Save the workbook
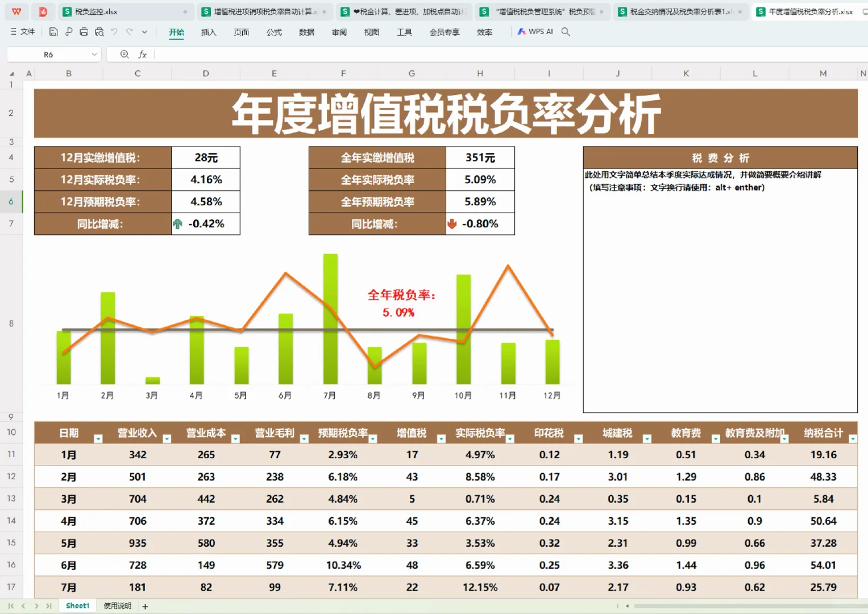 [53, 32]
